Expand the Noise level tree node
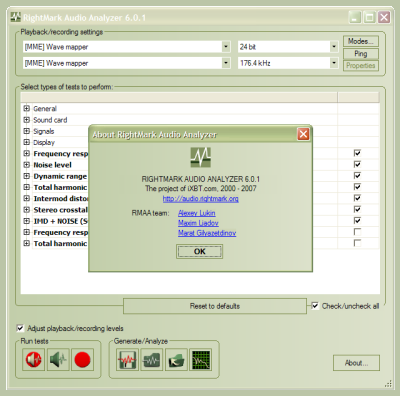 (27, 165)
